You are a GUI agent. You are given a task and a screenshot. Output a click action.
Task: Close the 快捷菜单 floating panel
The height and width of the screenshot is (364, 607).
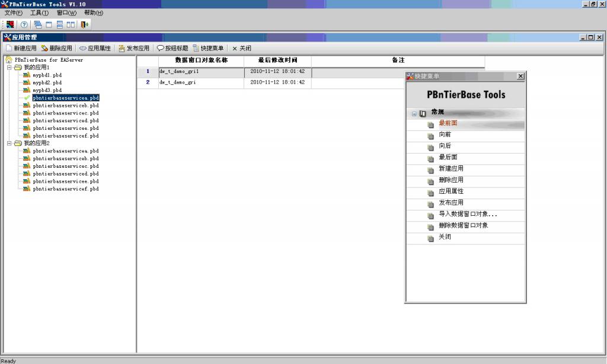click(x=520, y=76)
